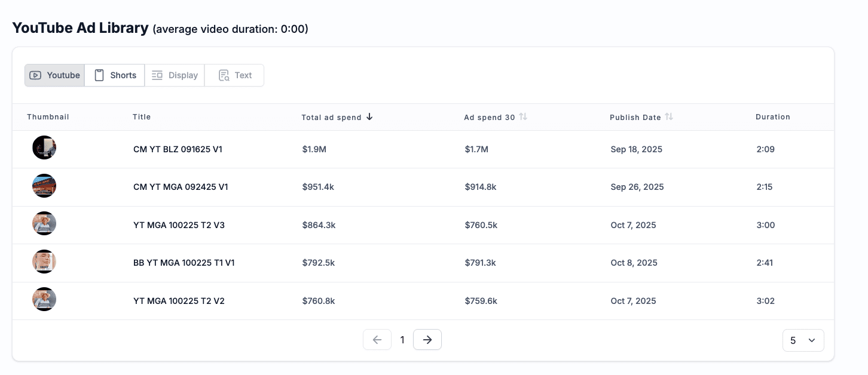Click thumbnail of YT MGA 100225 T2 V3
Viewport: 868px width, 375px height.
[44, 224]
